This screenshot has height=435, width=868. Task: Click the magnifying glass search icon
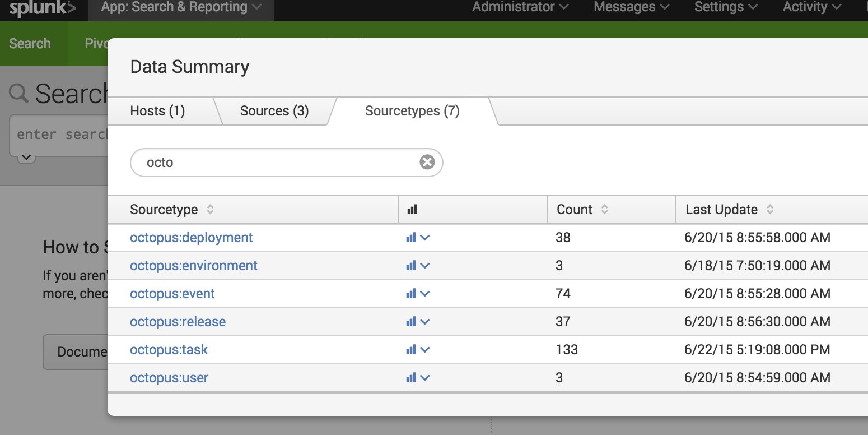(x=18, y=94)
